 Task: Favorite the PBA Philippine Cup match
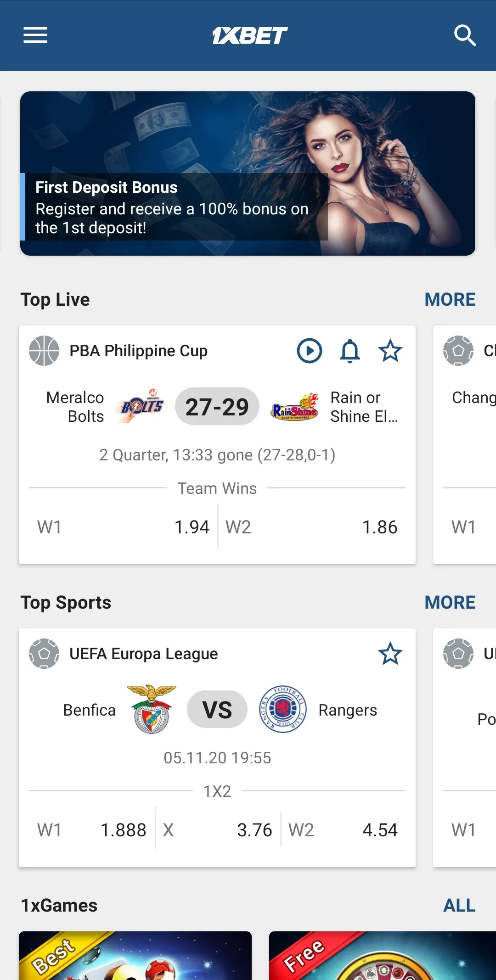coord(390,351)
